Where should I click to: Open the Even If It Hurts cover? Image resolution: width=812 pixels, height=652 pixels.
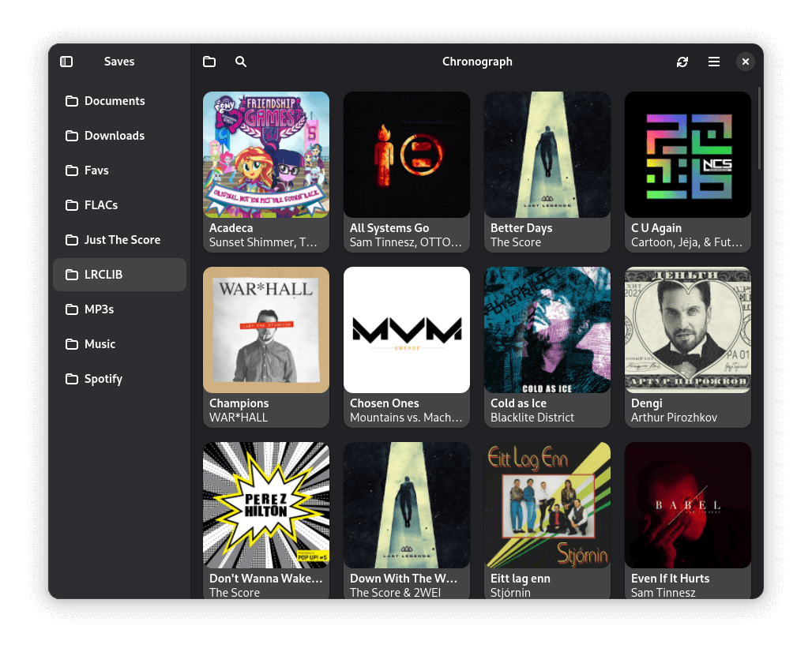tap(688, 505)
